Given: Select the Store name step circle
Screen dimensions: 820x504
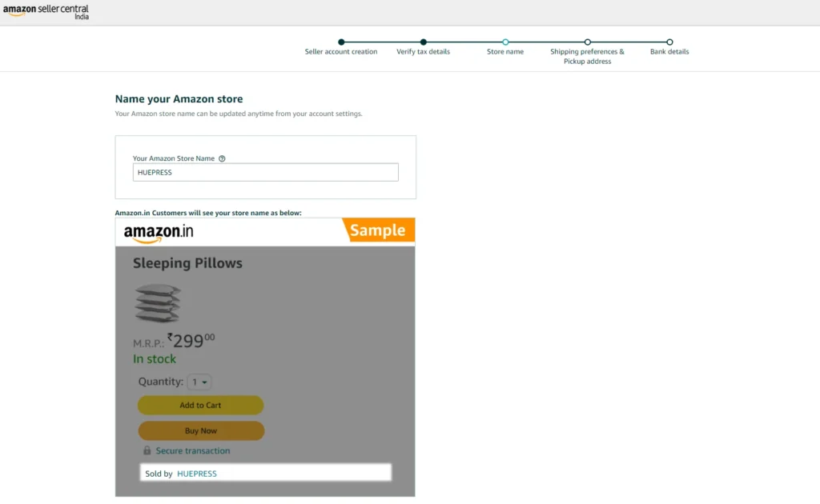Looking at the screenshot, I should pos(505,42).
